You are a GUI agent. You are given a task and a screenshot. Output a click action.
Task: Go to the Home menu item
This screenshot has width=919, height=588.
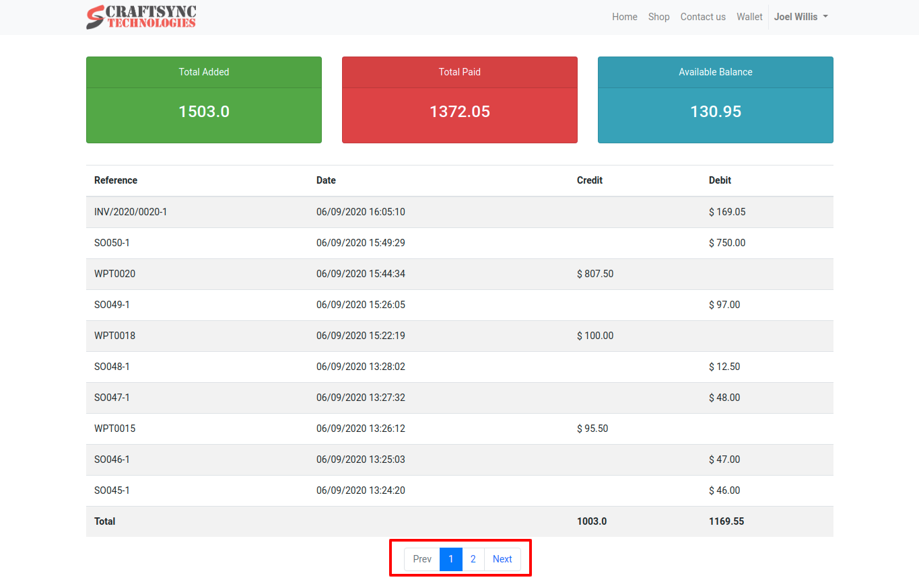click(624, 17)
